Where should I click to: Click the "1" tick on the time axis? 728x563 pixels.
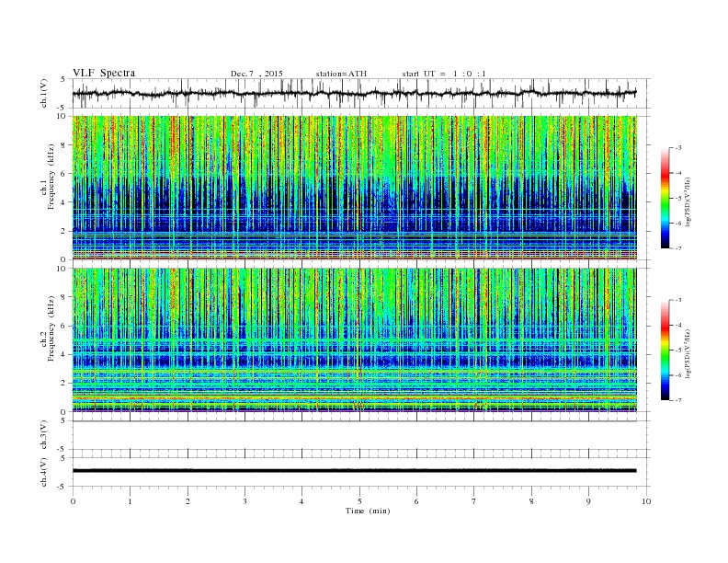(130, 501)
